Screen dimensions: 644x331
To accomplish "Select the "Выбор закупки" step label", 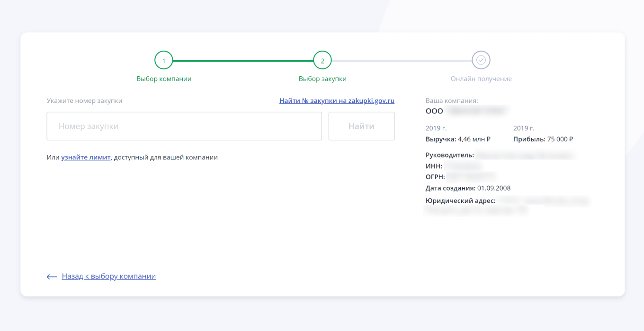I will coord(322,79).
